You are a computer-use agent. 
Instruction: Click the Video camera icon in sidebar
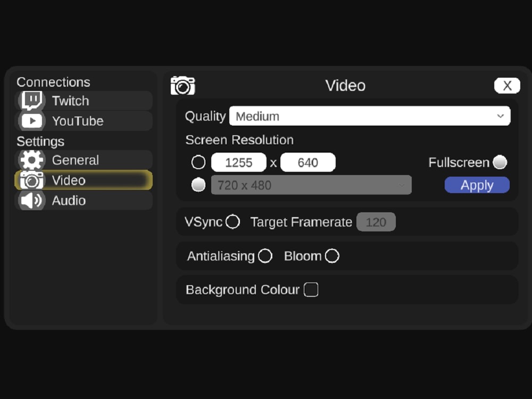tap(31, 180)
